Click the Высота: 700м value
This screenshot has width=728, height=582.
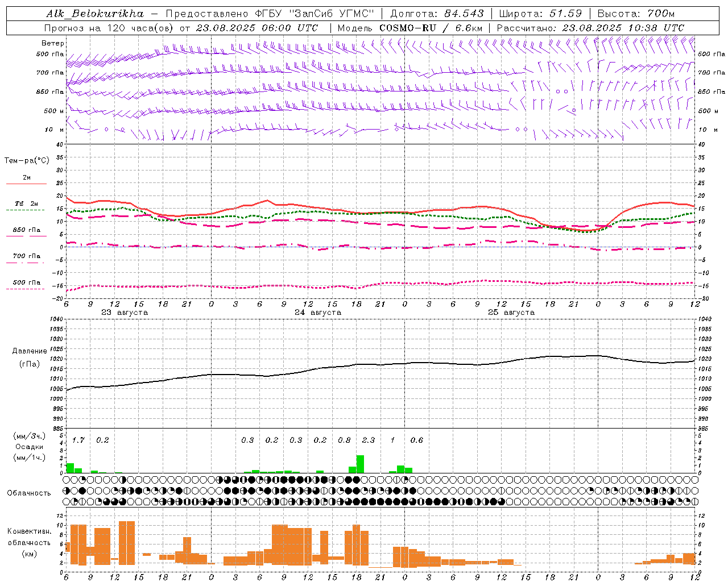636,14
